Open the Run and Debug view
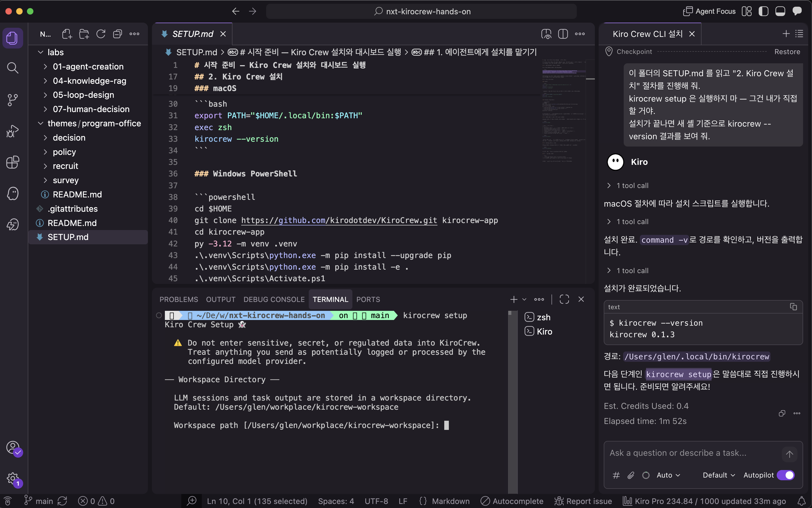812x508 pixels. click(12, 131)
